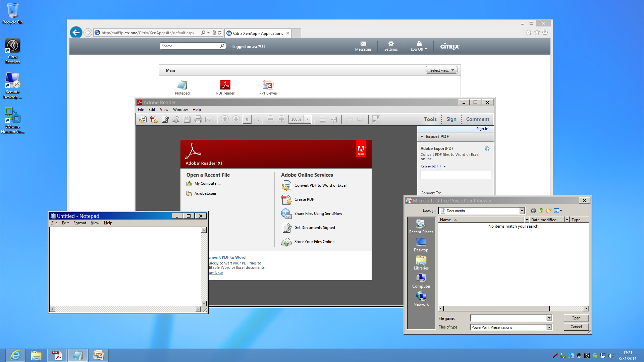Screen dimensions: 644x362
Task: Click the fit width scrolling icon in Adobe Reader
Action: pyautogui.click(x=323, y=119)
